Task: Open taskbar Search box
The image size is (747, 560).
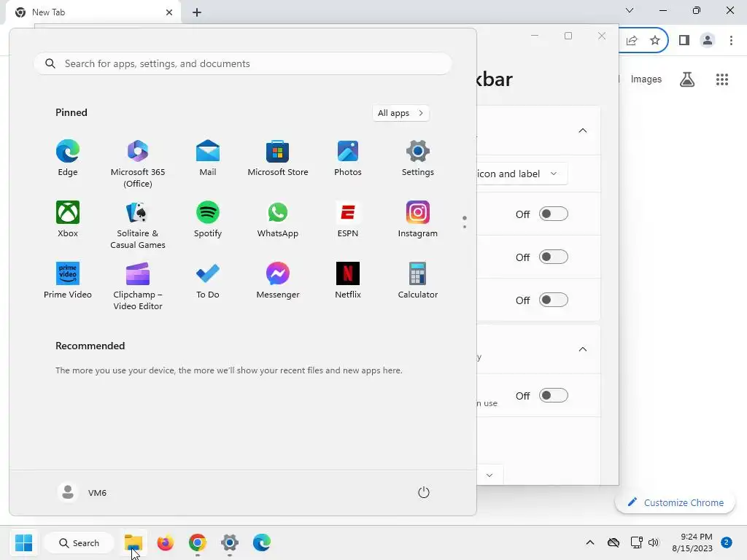Action: [79, 542]
